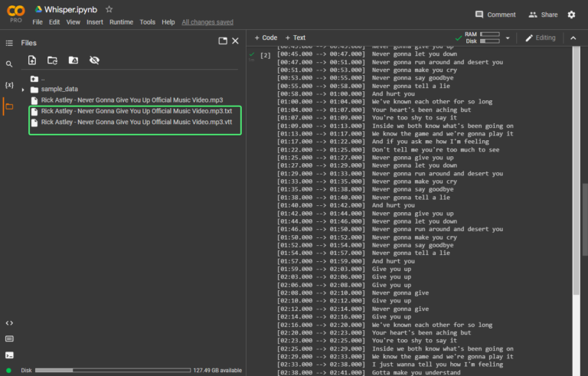Add a new Code cell
588x376 pixels.
(x=266, y=38)
